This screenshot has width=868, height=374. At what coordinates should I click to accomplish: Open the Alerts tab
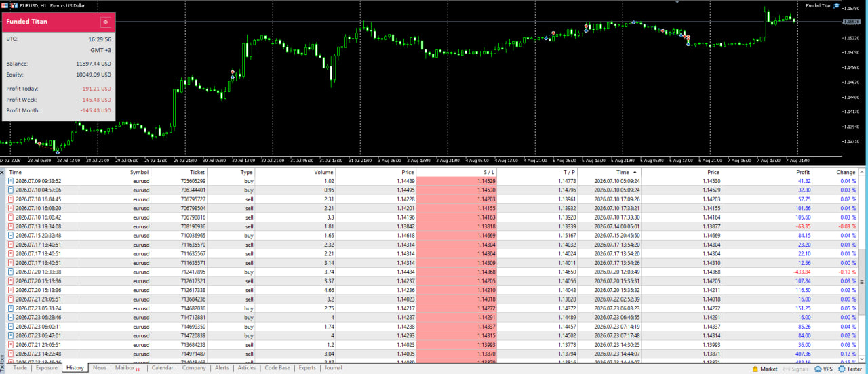point(222,368)
